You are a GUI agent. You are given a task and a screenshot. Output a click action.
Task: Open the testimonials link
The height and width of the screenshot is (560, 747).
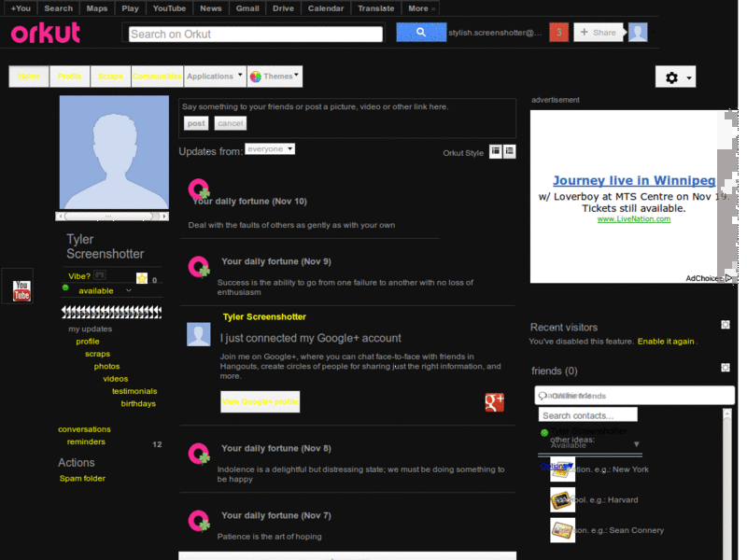click(134, 391)
